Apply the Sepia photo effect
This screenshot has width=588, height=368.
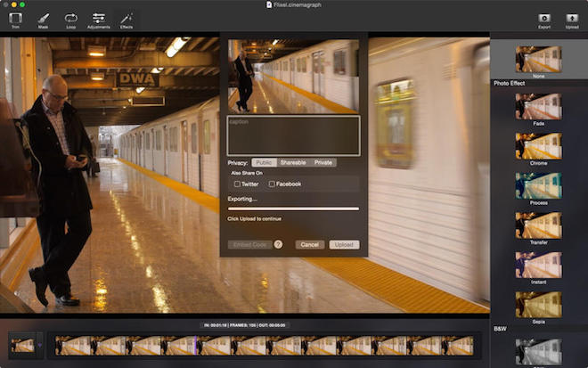[538, 305]
